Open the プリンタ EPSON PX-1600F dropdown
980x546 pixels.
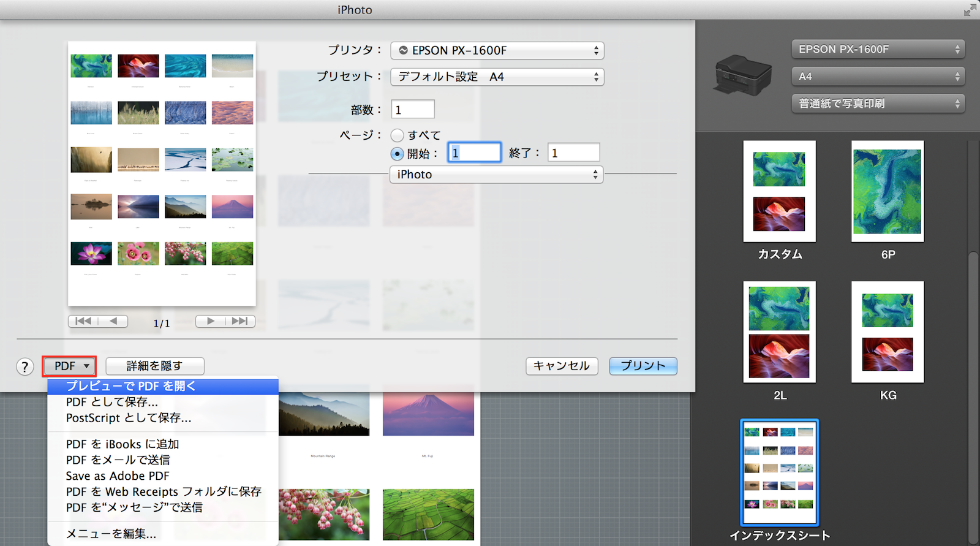[497, 50]
